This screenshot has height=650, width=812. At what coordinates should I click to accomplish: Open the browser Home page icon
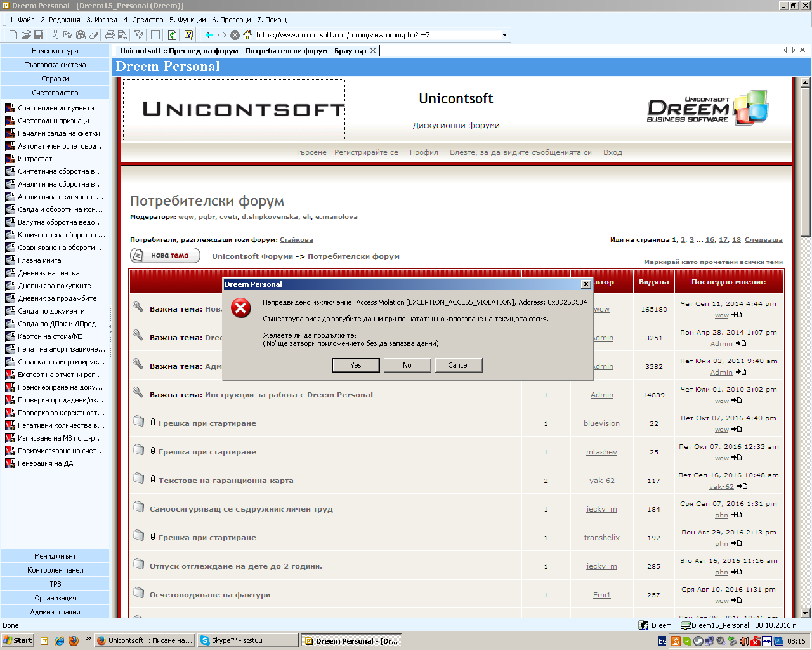tap(247, 35)
